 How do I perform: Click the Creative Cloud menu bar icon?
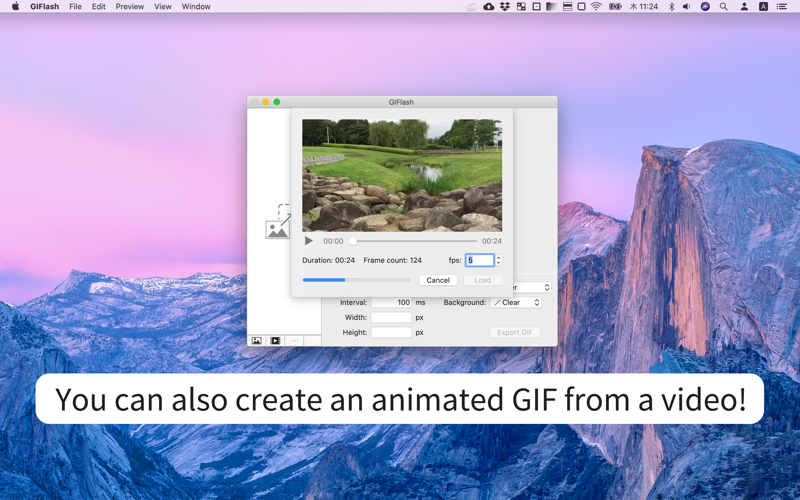(472, 7)
